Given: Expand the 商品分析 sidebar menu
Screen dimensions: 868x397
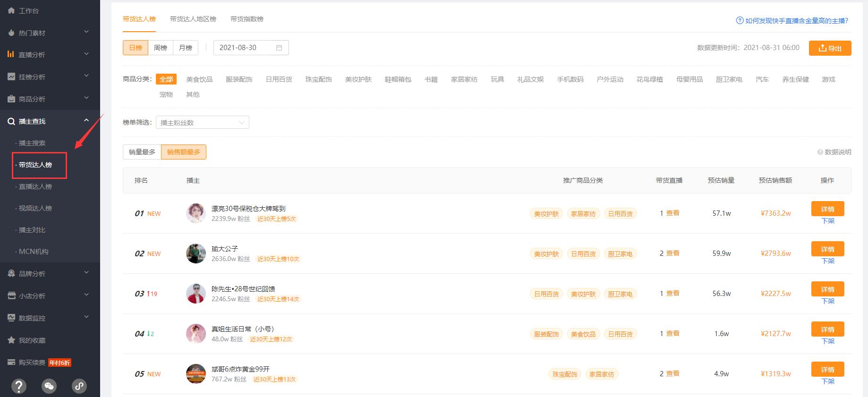Looking at the screenshot, I should click(86, 98).
